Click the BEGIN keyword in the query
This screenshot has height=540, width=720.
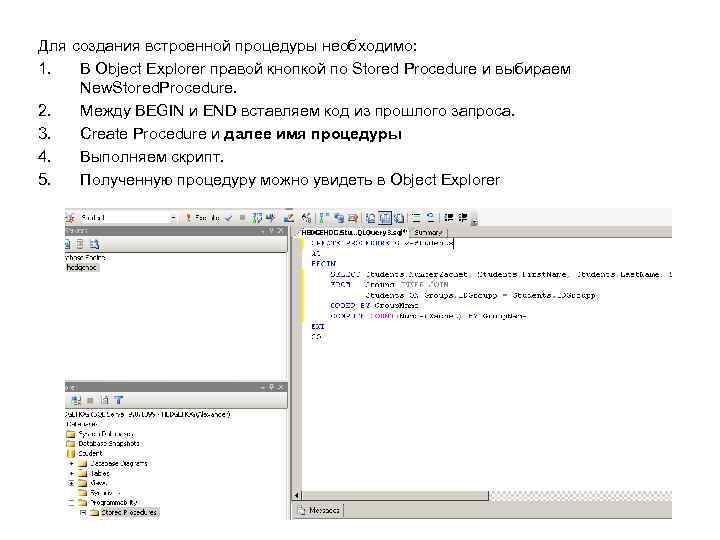click(324, 264)
